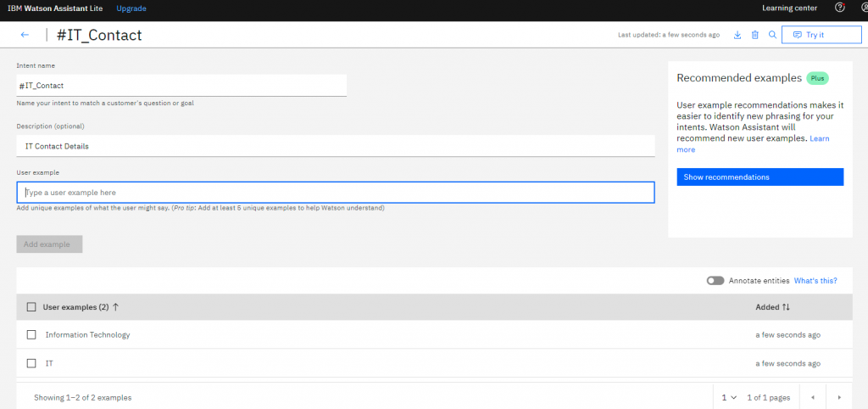Click the Plus badge
Viewport: 868px width, 409px height.
pyautogui.click(x=818, y=78)
